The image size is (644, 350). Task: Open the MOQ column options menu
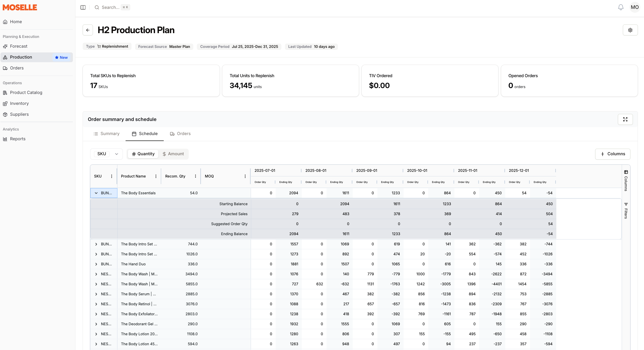tap(245, 176)
